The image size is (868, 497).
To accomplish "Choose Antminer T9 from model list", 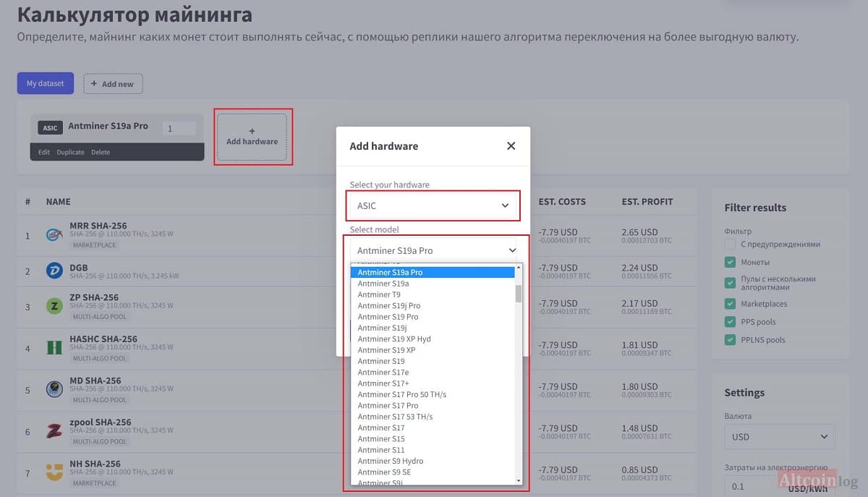I will click(432, 294).
